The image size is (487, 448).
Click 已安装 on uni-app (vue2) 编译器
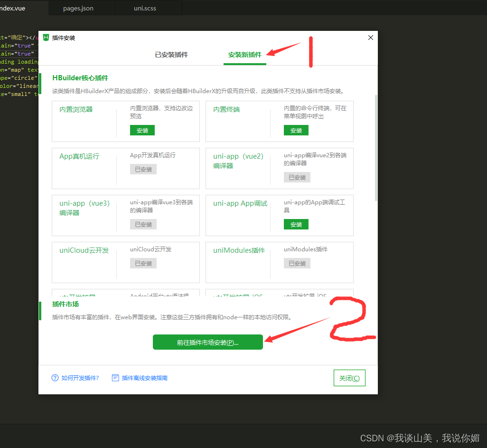pyautogui.click(x=297, y=177)
